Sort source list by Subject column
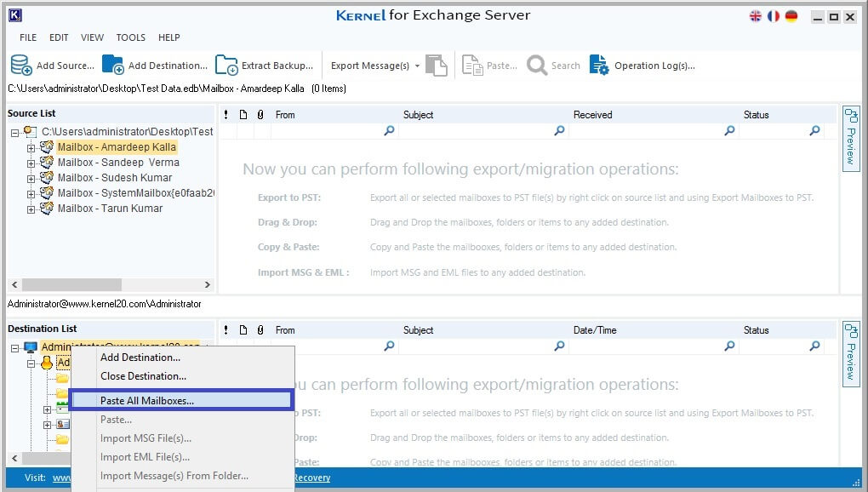This screenshot has width=868, height=492. coord(418,115)
